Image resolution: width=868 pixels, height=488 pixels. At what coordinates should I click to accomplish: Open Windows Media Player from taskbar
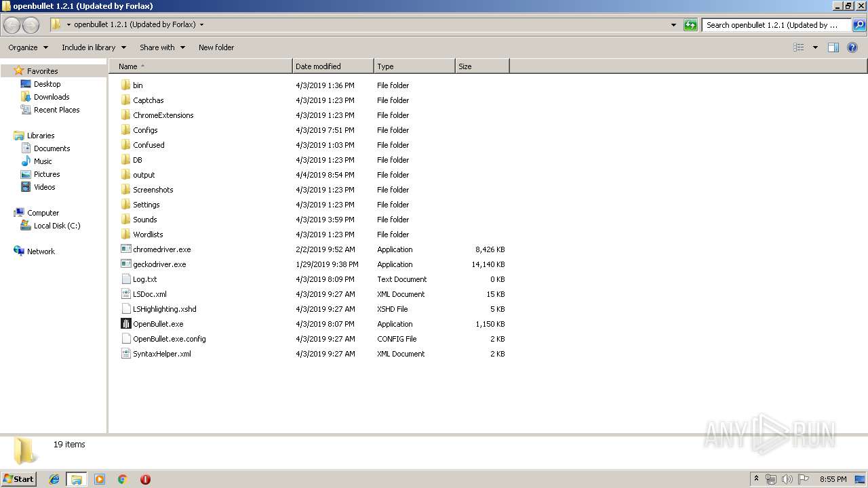(100, 479)
